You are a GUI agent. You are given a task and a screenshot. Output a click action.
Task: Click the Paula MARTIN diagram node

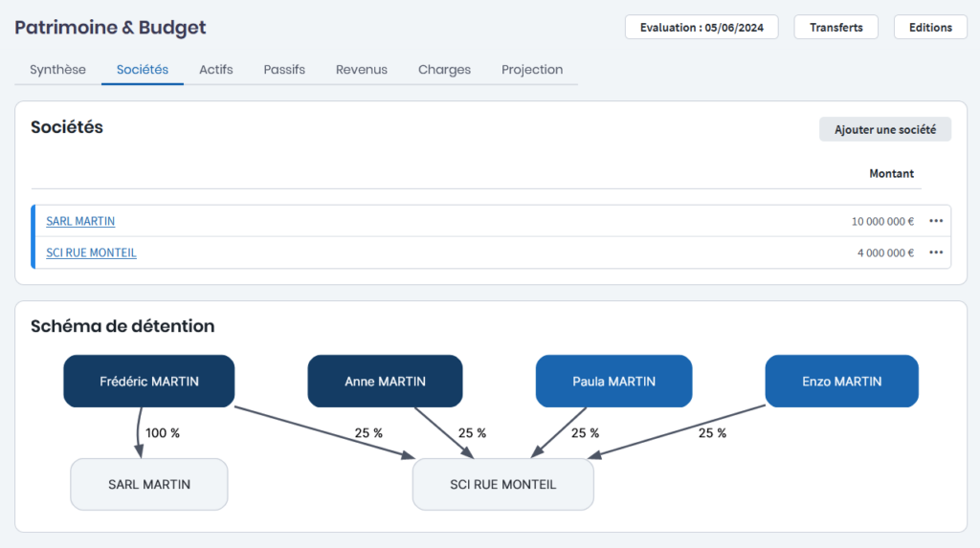point(613,381)
